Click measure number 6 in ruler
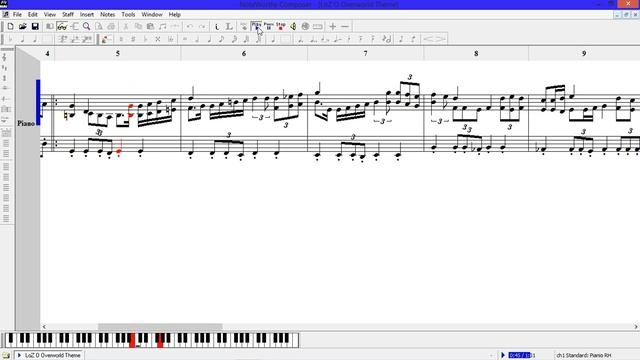 tap(244, 53)
